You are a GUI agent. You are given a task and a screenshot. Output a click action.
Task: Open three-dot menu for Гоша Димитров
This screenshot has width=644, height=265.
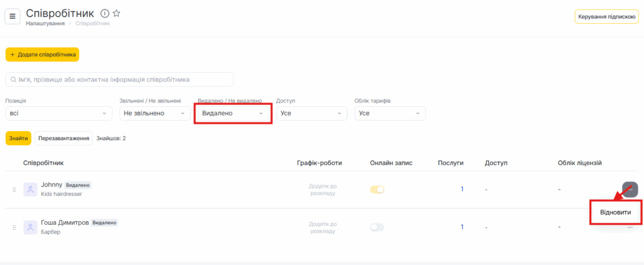[630, 227]
